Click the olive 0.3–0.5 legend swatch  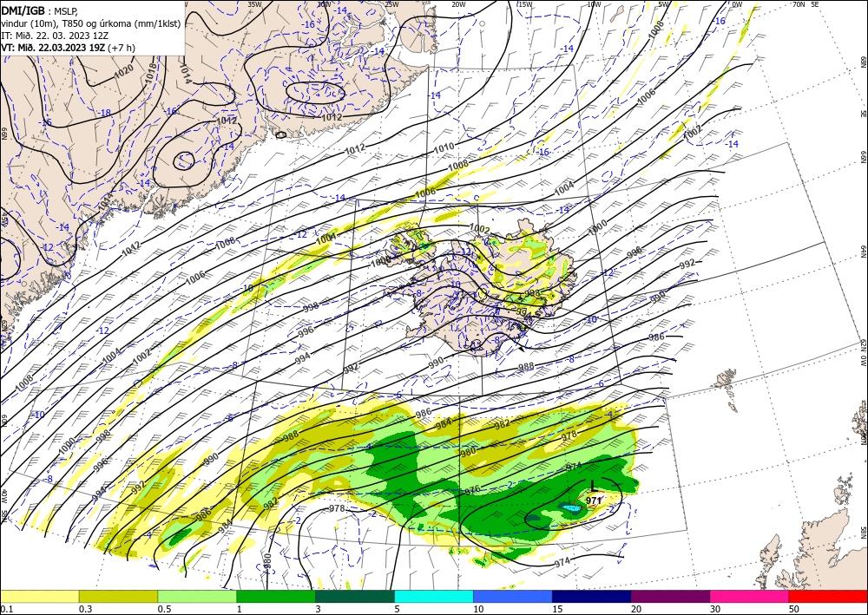click(118, 596)
